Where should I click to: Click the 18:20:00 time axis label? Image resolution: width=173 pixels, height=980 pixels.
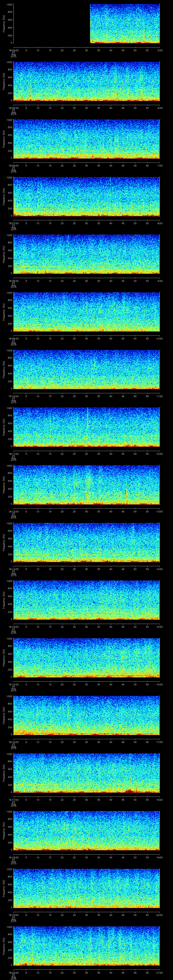pyautogui.click(x=13, y=972)
